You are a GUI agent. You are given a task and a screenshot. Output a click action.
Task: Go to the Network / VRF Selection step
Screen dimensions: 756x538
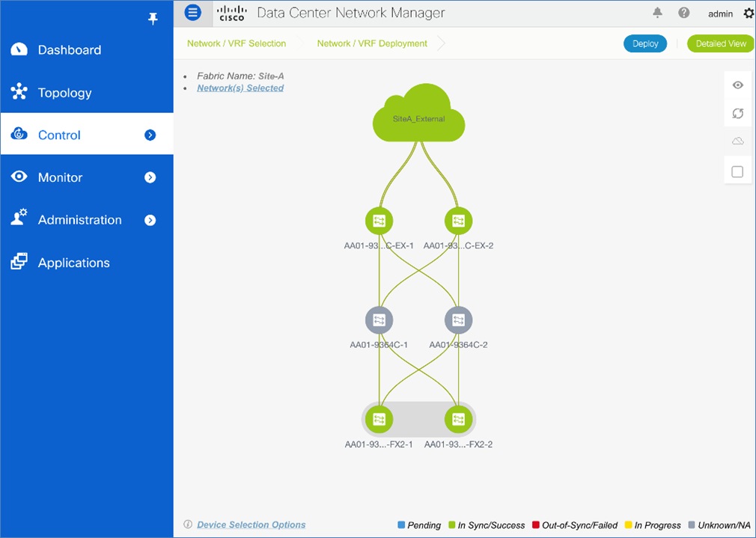tap(237, 43)
